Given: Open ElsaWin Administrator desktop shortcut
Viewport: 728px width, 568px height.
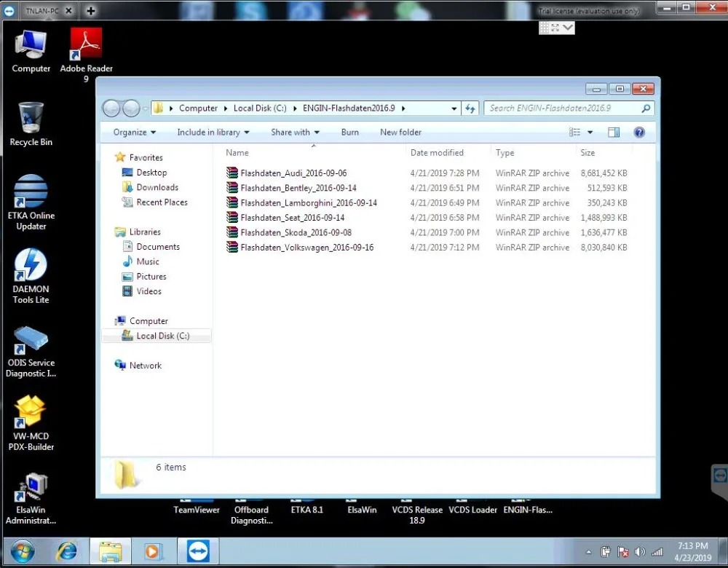Looking at the screenshot, I should (x=31, y=498).
